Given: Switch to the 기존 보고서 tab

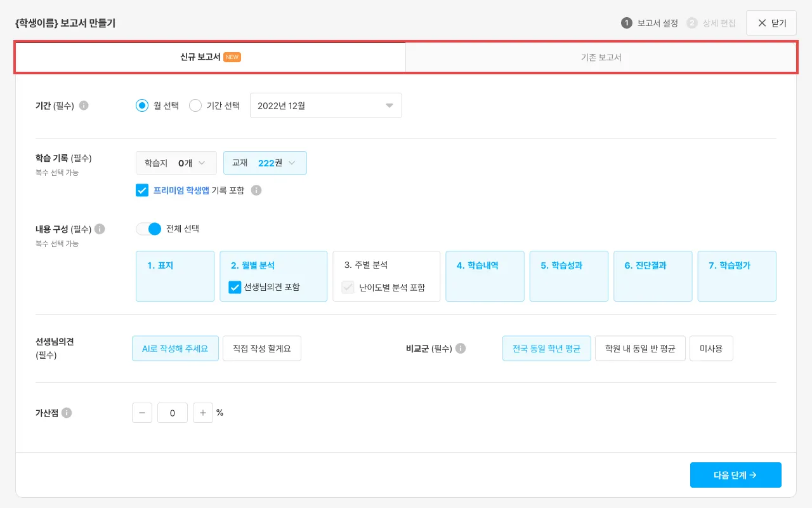Looking at the screenshot, I should coord(601,57).
